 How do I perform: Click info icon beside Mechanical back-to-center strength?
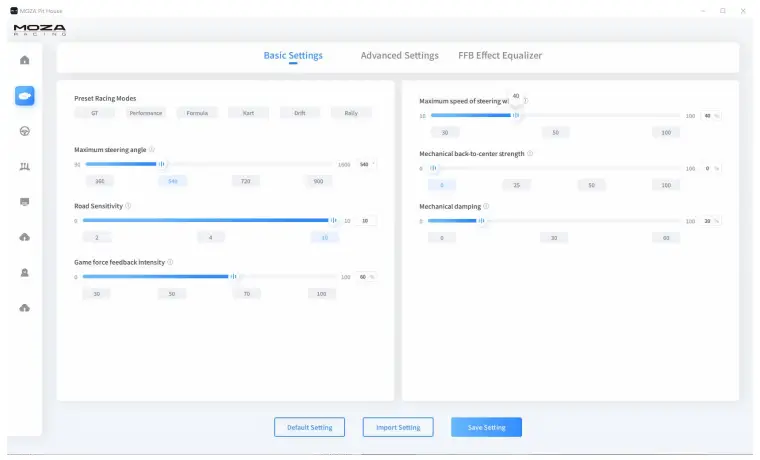click(x=530, y=153)
